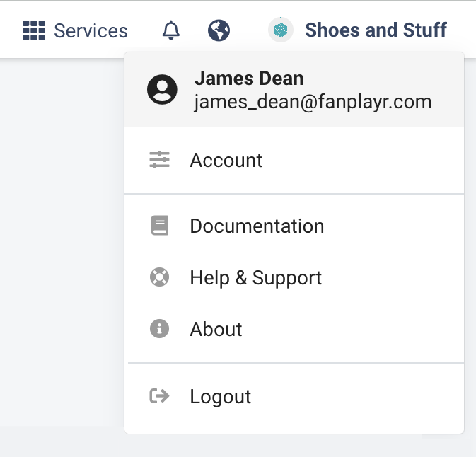
Task: Open the Services grid icon
Action: pyautogui.click(x=34, y=30)
